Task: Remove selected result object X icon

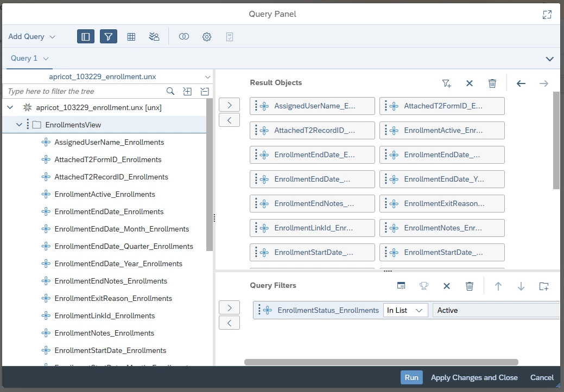Action: click(470, 83)
